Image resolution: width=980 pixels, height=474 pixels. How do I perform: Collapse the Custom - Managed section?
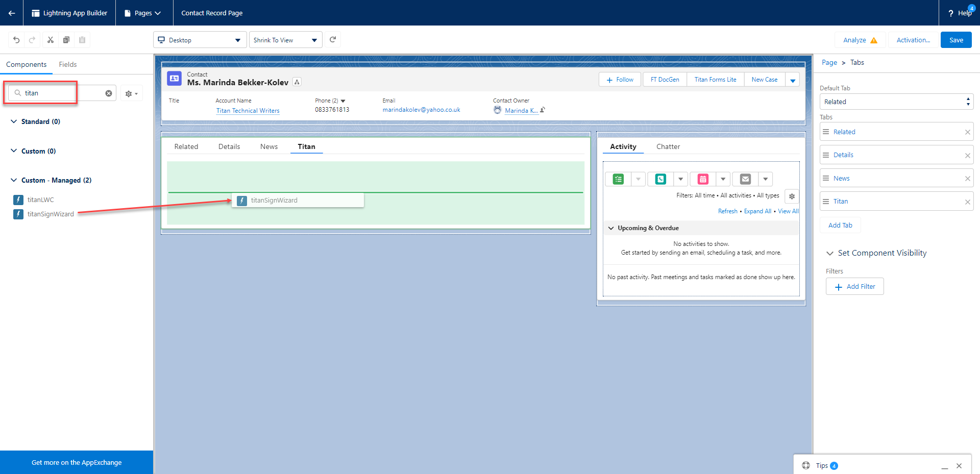point(14,180)
